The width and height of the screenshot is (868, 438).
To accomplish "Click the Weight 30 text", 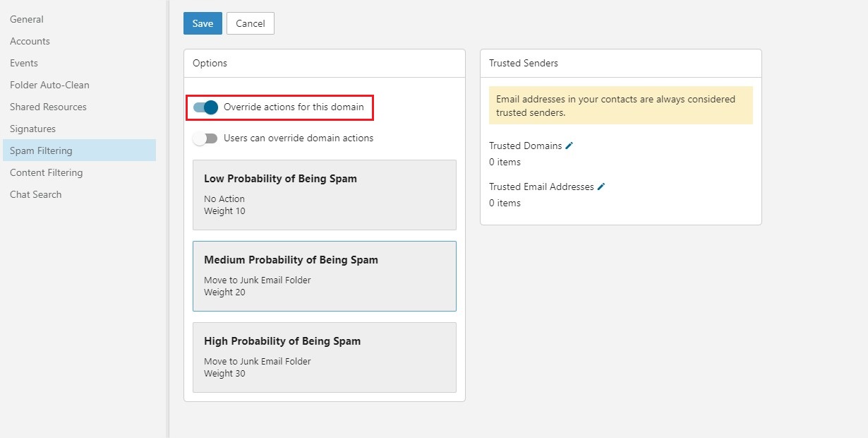I will [224, 374].
